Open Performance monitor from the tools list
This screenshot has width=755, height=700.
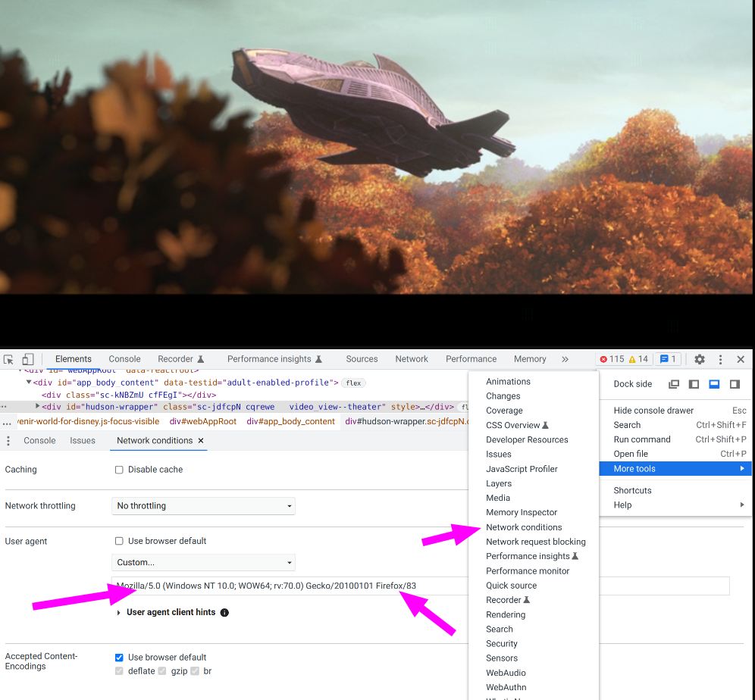point(534,571)
